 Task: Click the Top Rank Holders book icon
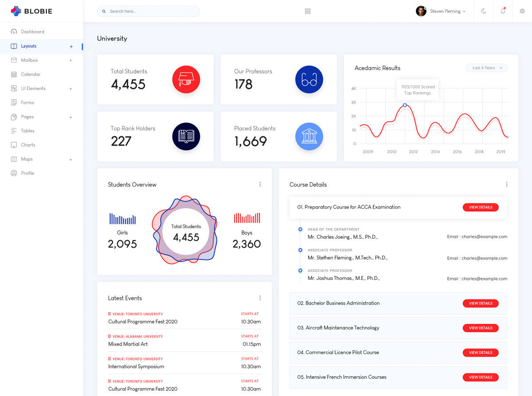(x=186, y=136)
